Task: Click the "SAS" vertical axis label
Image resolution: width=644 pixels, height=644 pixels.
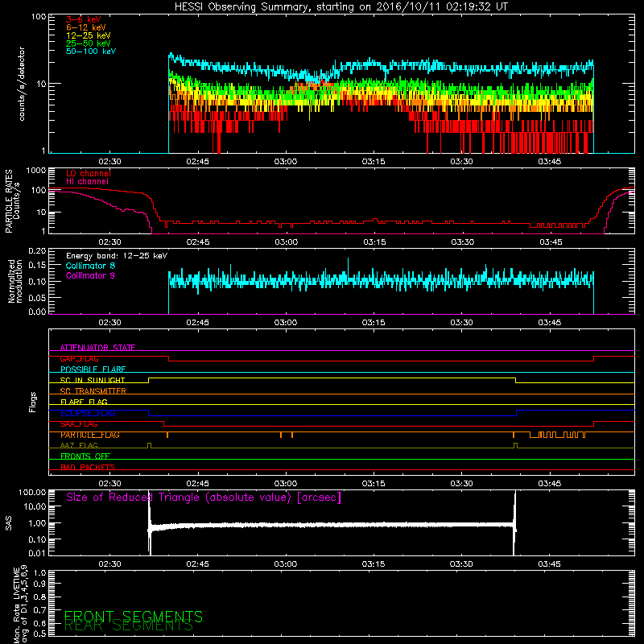Action: coord(9,523)
